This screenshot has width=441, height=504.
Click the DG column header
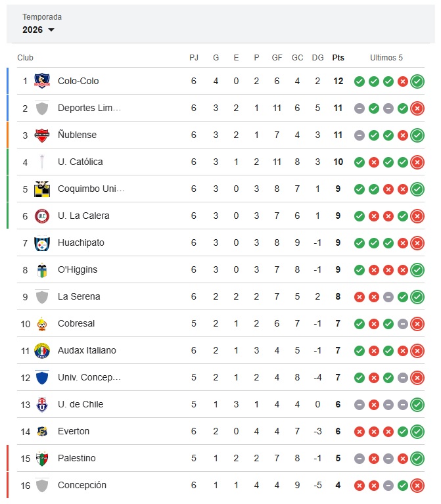point(318,58)
